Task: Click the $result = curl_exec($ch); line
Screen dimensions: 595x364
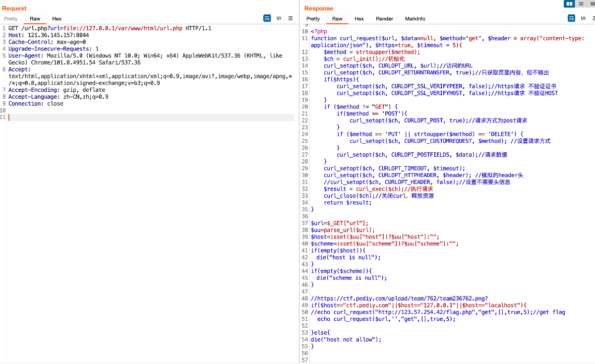Action: click(378, 189)
